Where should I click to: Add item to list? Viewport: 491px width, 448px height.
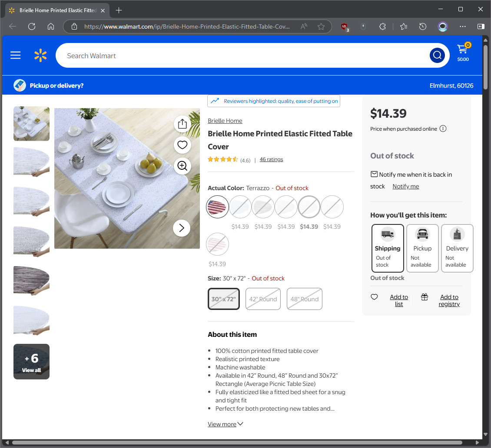399,300
